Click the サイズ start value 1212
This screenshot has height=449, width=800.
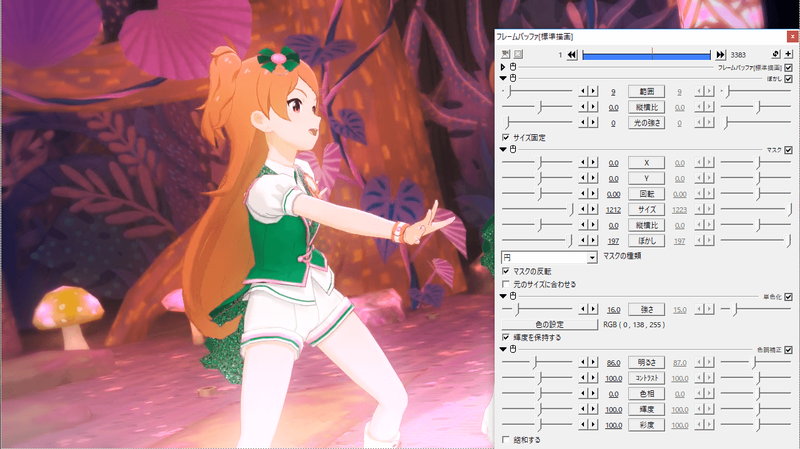click(x=613, y=210)
